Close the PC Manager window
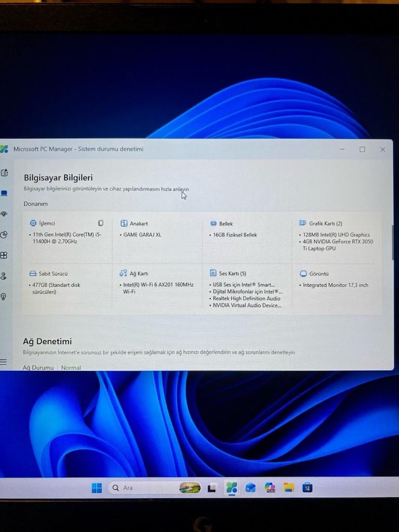This screenshot has height=532, width=399. click(383, 149)
